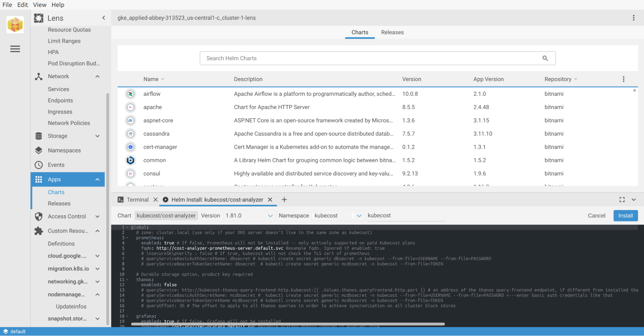The width and height of the screenshot is (644, 336).
Task: Open the Edit menu
Action: pos(23,5)
